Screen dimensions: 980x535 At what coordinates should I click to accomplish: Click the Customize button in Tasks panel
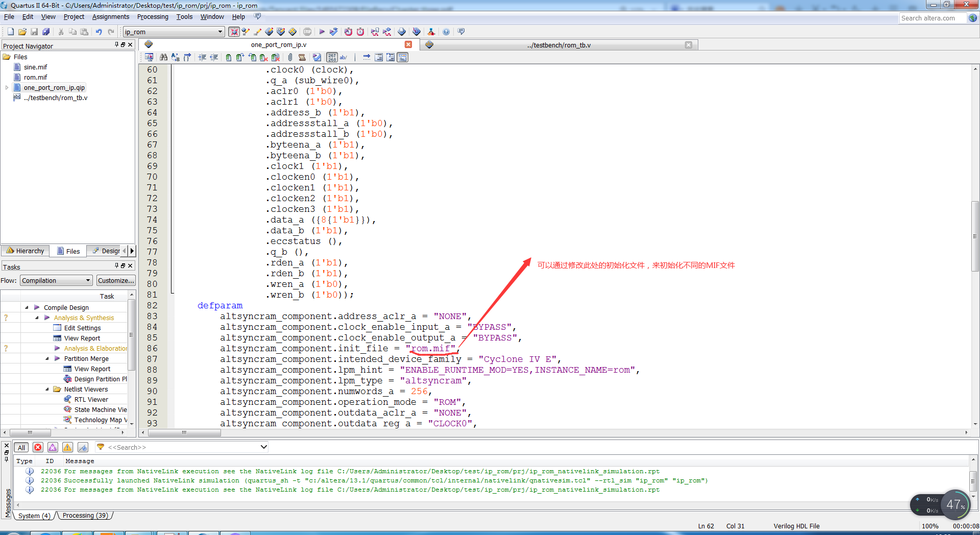[x=116, y=280]
